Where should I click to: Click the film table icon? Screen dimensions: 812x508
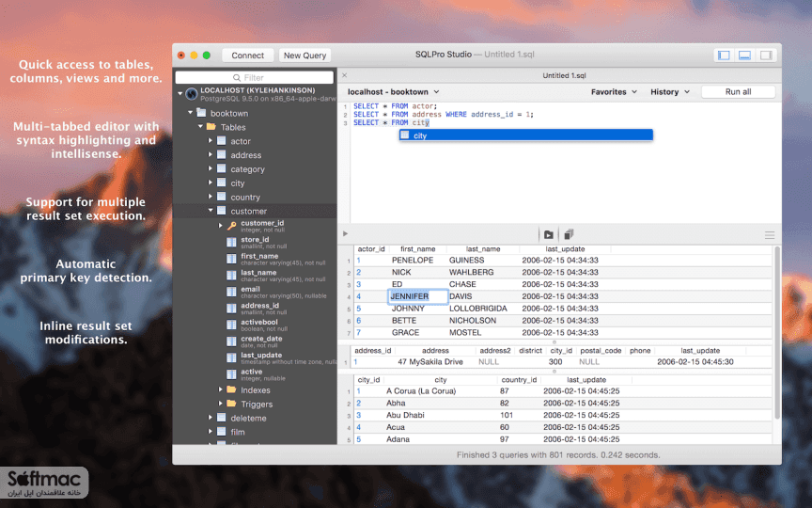click(222, 431)
